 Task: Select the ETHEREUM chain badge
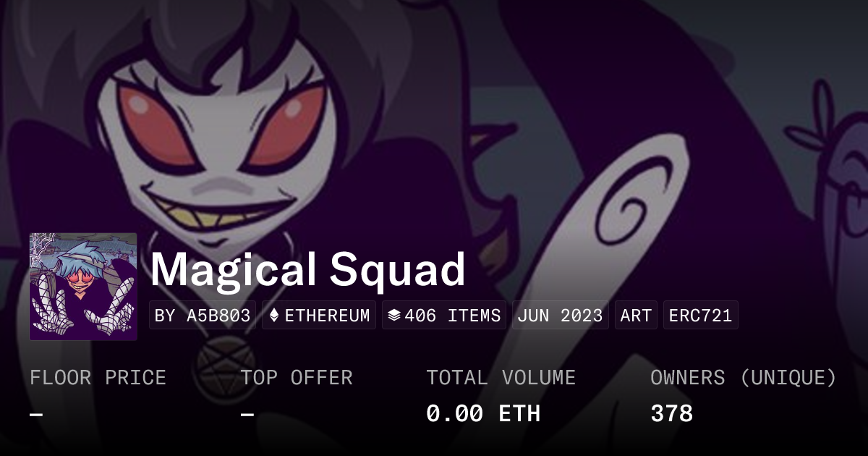coord(319,316)
